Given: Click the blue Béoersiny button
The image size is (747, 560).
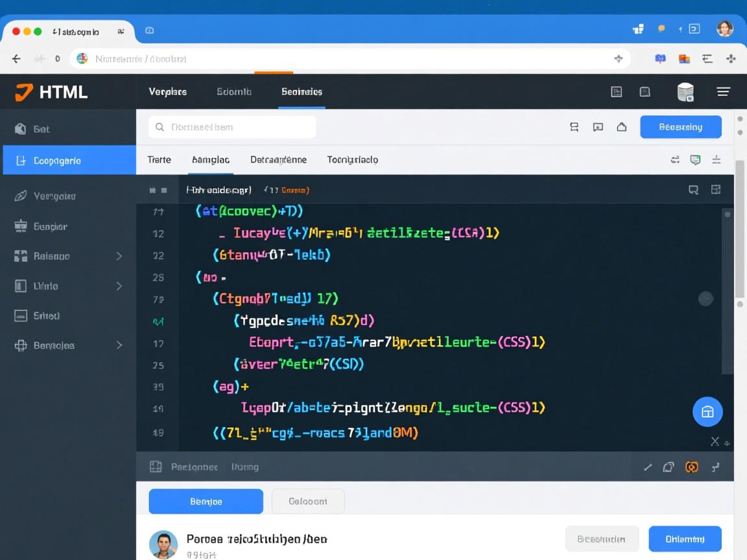Looking at the screenshot, I should pos(680,127).
